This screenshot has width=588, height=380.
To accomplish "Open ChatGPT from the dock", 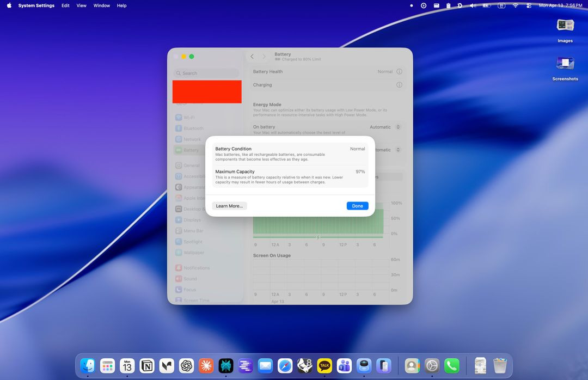I will click(186, 366).
